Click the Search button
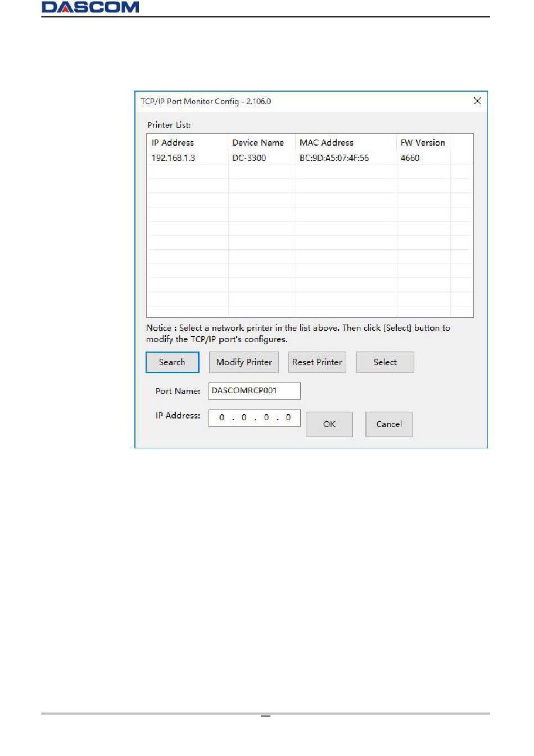 tap(173, 362)
